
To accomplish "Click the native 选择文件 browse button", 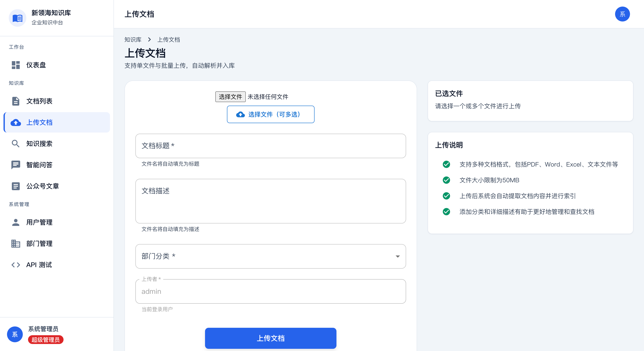I will (230, 97).
